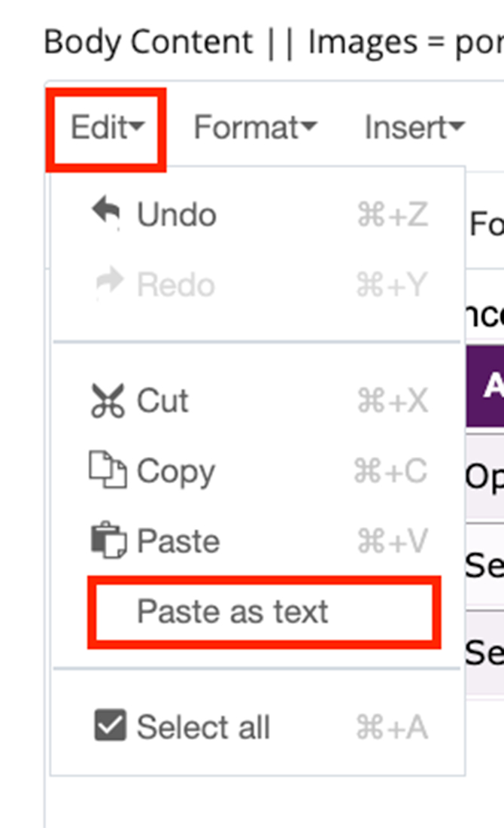This screenshot has width=504, height=828.
Task: Click the greyed-out Redo arrow icon
Action: tap(109, 284)
